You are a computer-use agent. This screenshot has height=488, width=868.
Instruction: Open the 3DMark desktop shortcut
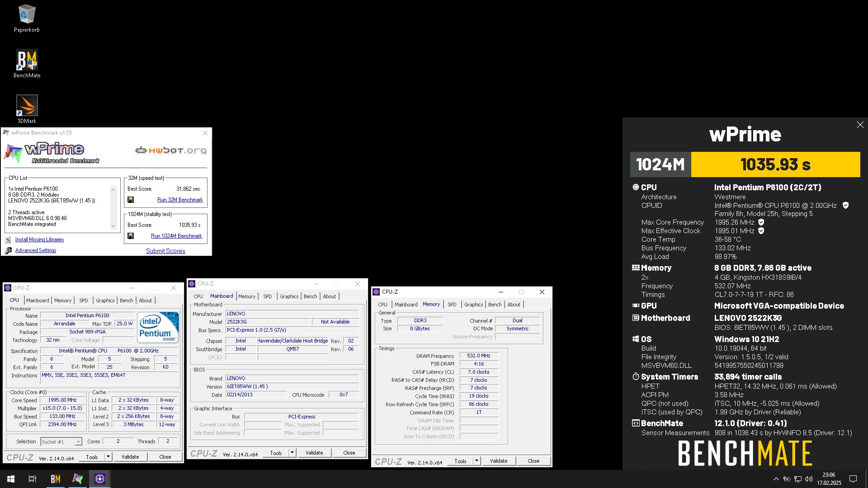[27, 109]
